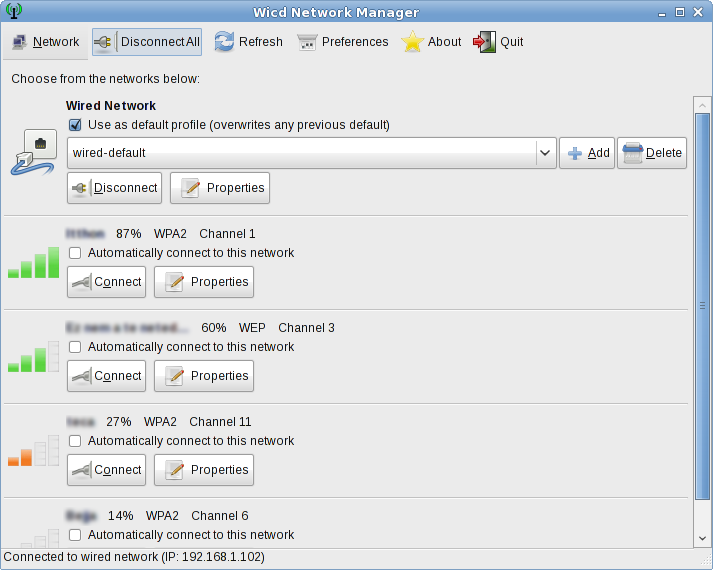Image resolution: width=713 pixels, height=570 pixels.
Task: Toggle Use as default profile checkbox
Action: [x=75, y=125]
